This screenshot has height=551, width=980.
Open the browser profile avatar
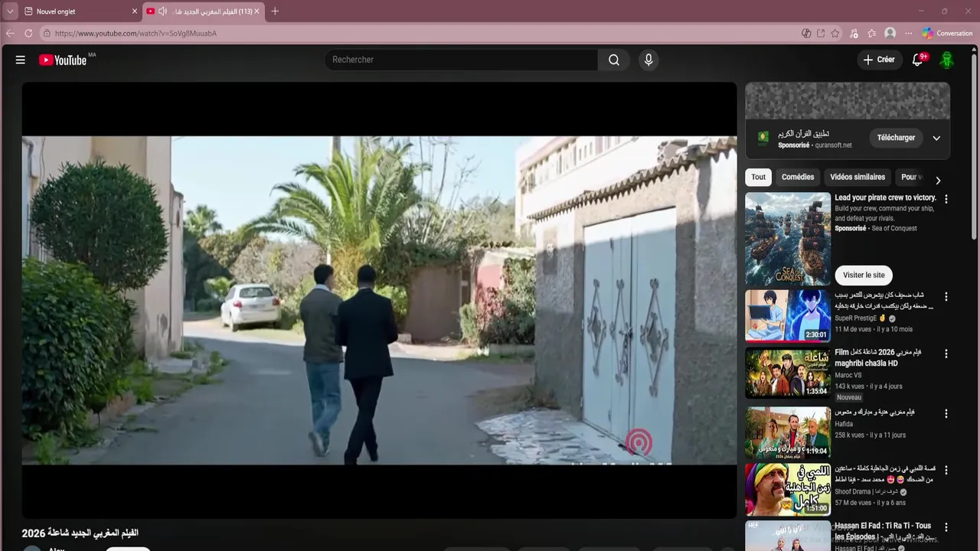[890, 34]
